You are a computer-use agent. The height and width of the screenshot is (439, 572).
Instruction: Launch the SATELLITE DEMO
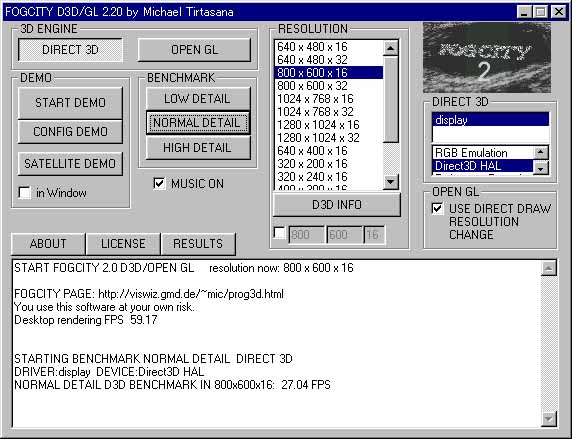click(70, 163)
